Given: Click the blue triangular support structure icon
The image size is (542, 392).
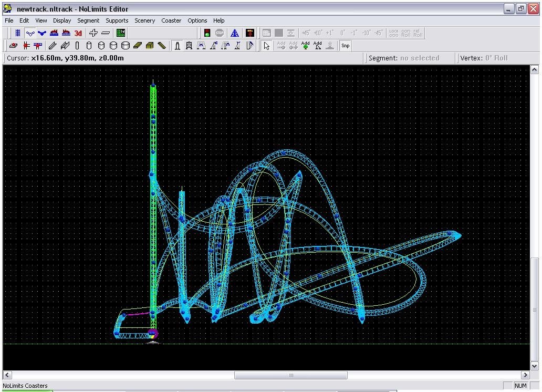Looking at the screenshot, I should 235,33.
